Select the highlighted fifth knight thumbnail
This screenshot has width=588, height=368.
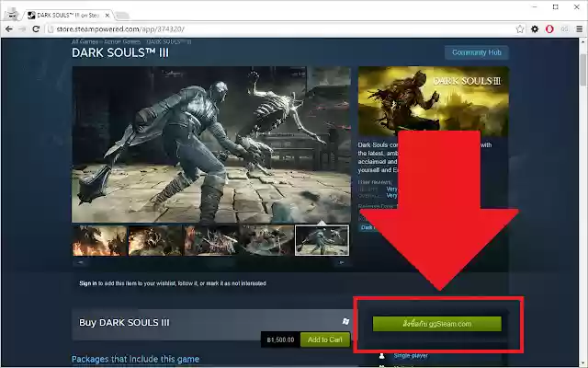pos(322,240)
